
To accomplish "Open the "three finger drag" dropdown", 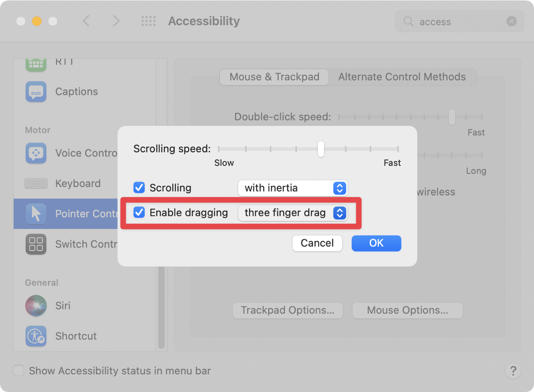I will [x=293, y=213].
